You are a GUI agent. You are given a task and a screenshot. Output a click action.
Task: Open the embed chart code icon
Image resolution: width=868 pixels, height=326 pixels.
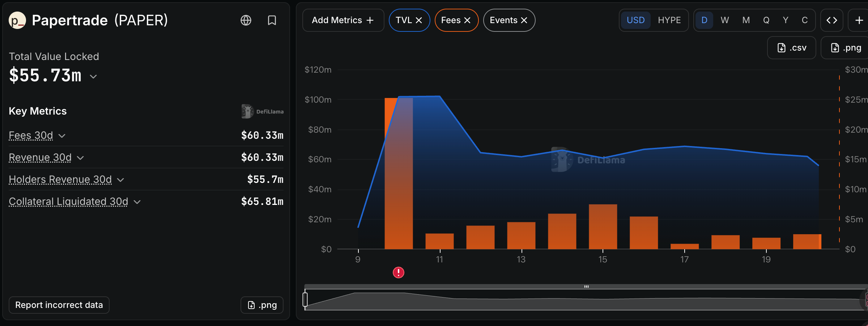coord(831,20)
